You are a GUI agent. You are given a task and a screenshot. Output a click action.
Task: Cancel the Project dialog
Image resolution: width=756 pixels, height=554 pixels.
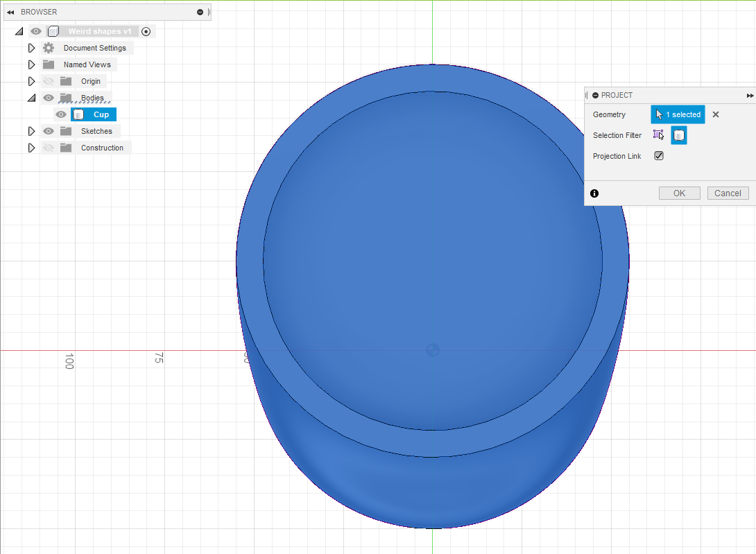[728, 193]
